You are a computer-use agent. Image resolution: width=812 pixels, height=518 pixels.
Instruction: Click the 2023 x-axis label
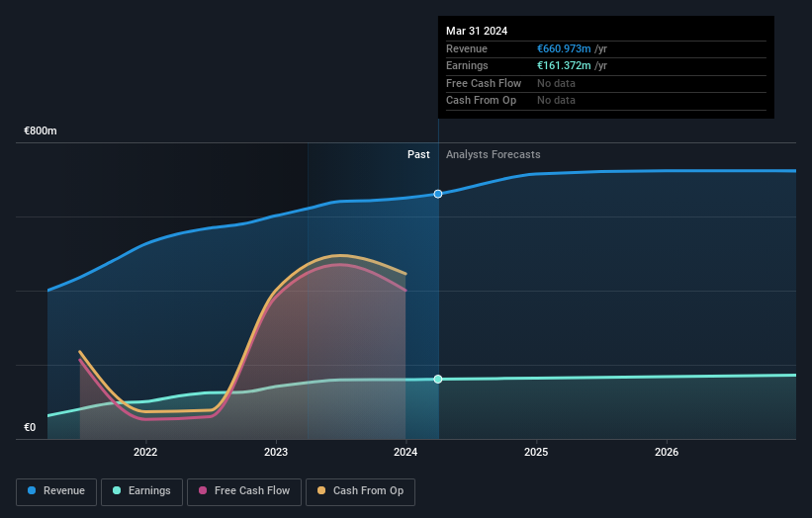point(276,453)
